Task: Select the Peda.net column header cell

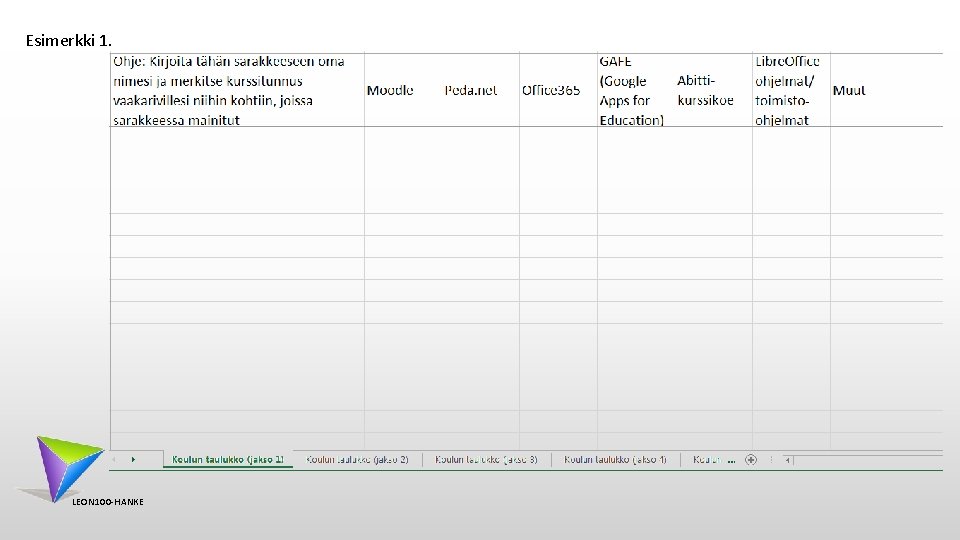Action: [x=481, y=90]
